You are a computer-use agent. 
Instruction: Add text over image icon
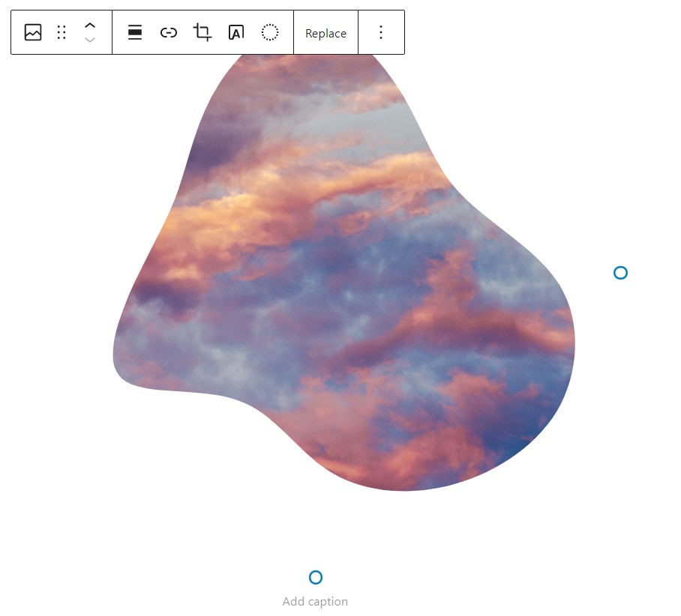pyautogui.click(x=236, y=32)
